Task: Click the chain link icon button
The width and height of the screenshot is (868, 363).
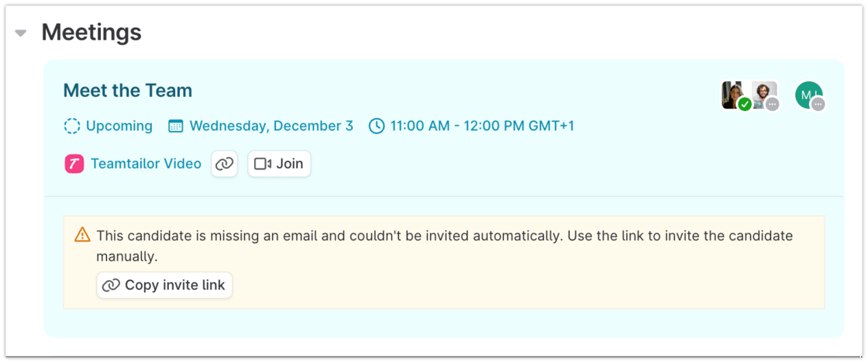Action: [224, 164]
